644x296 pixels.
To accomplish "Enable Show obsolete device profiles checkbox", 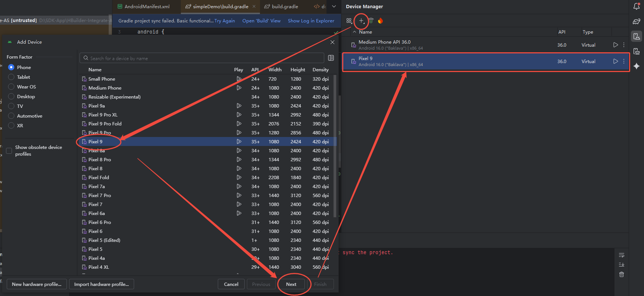I will (x=9, y=151).
